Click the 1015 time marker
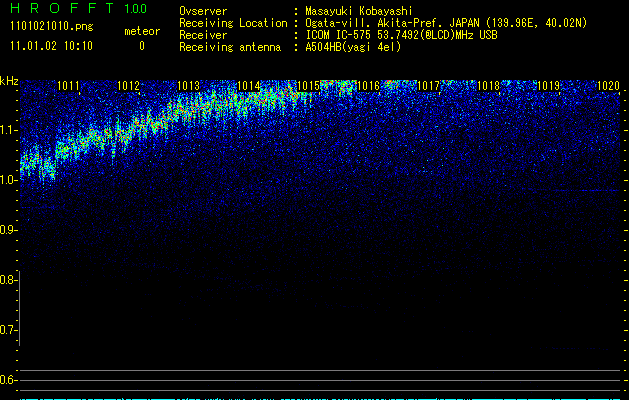The height and width of the screenshot is (400, 629). coord(308,85)
